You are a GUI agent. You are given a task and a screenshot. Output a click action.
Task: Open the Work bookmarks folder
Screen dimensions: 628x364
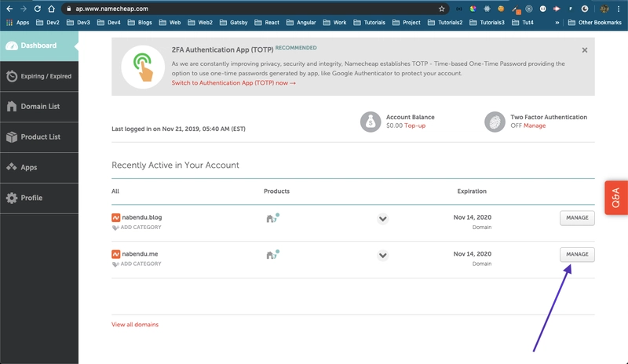335,23
